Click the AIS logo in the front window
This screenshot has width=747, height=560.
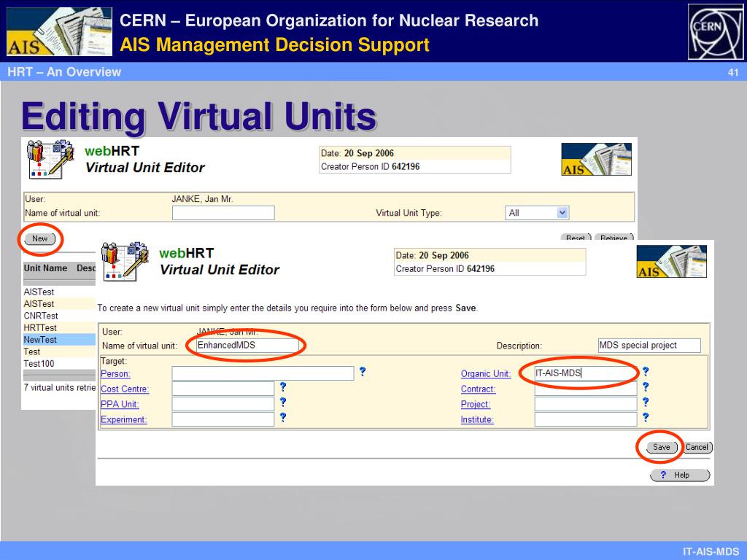(x=671, y=262)
